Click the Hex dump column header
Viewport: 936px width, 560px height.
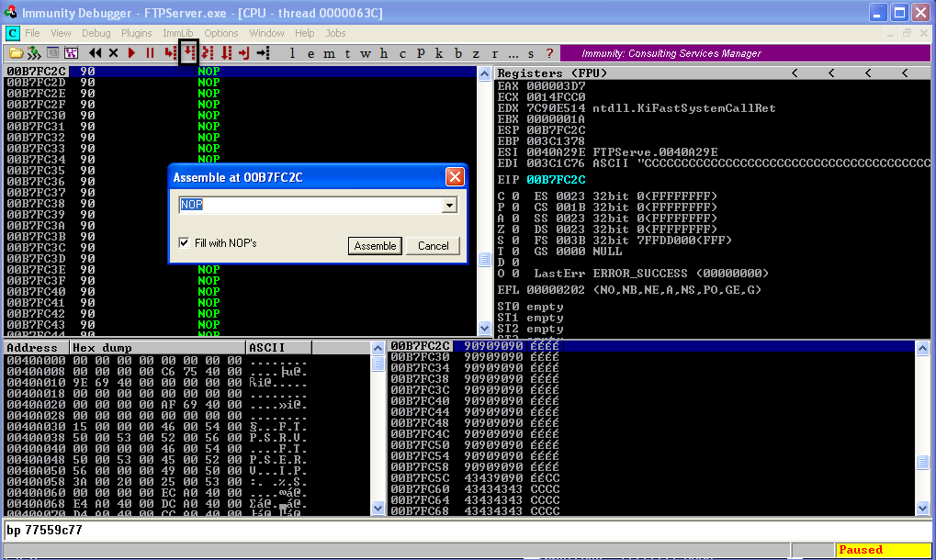[x=158, y=348]
